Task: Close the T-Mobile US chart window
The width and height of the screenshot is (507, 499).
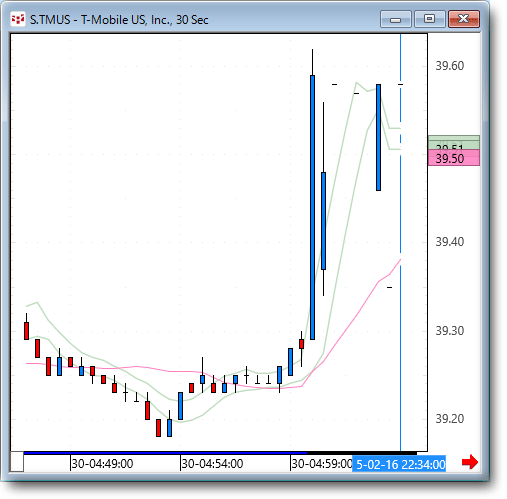Action: coord(464,19)
